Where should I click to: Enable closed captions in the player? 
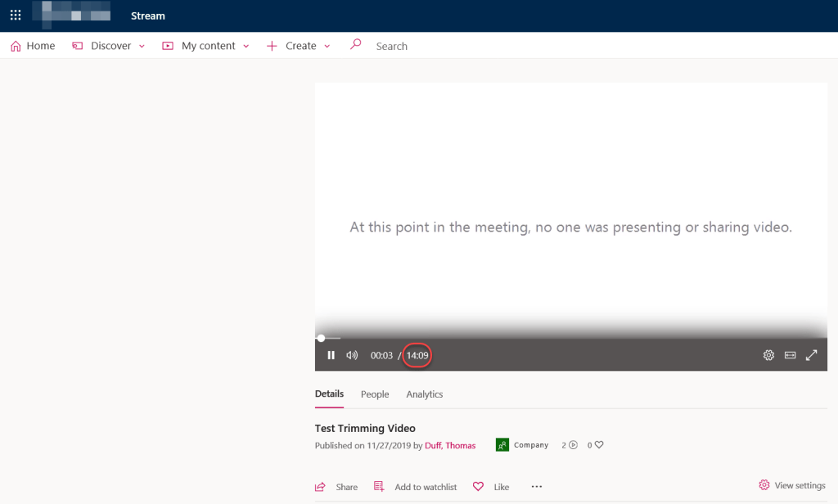point(790,355)
